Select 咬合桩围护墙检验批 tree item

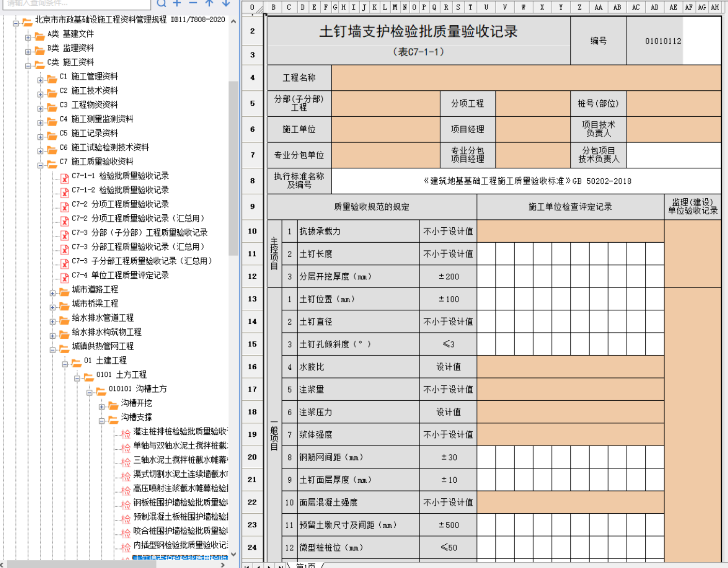point(180,531)
